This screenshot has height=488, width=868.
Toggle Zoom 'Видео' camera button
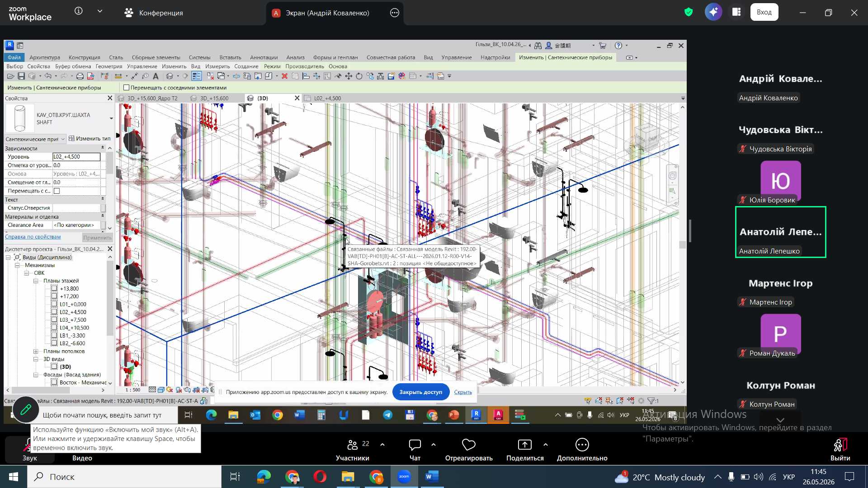point(82,450)
